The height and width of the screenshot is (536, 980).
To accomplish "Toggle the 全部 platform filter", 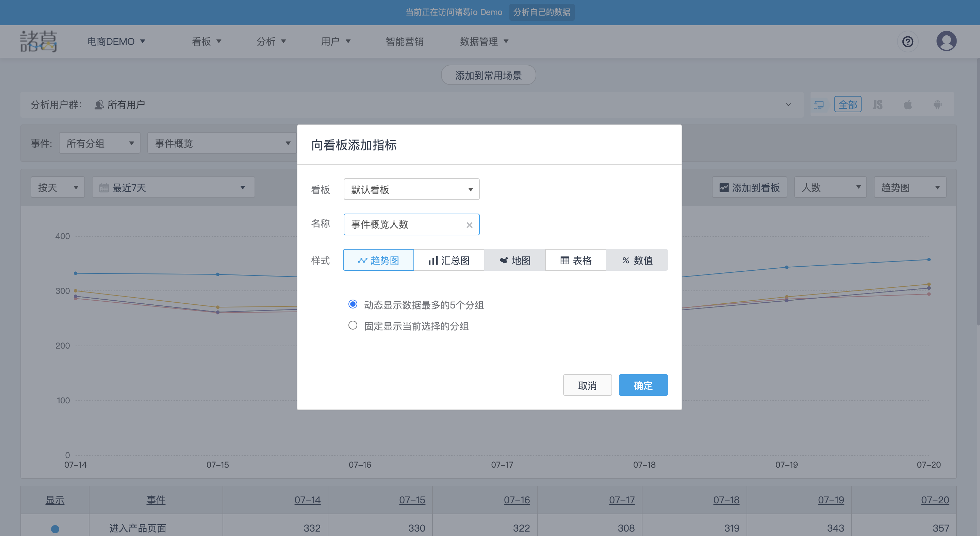I will (848, 104).
